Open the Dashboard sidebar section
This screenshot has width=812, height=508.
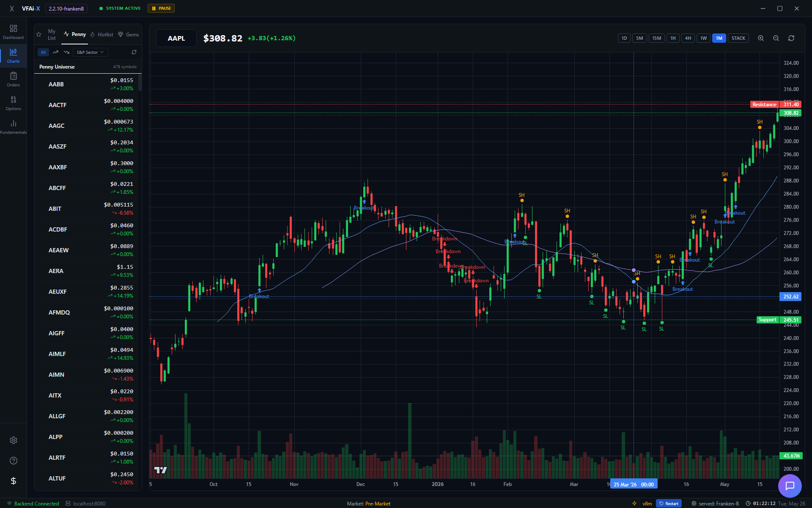13,32
